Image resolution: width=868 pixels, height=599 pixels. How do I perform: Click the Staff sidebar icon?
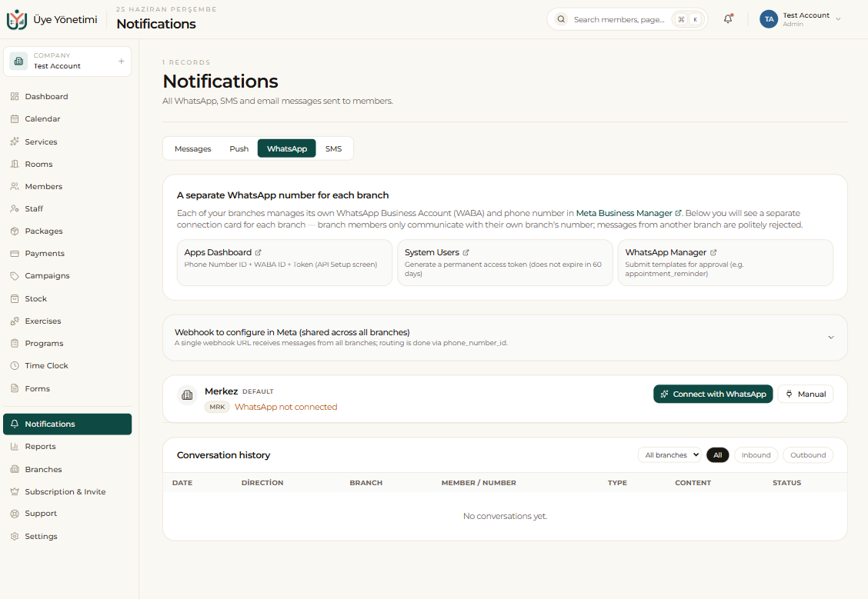(x=15, y=208)
